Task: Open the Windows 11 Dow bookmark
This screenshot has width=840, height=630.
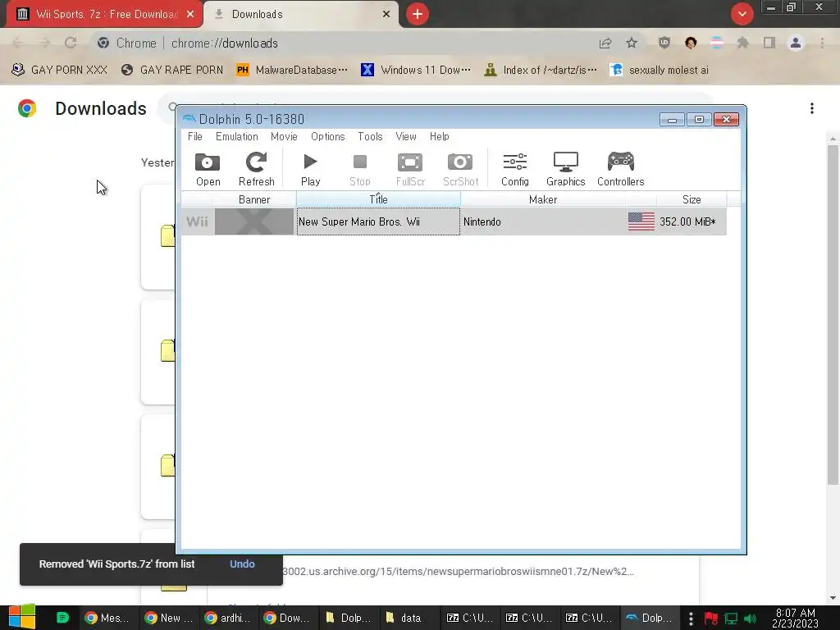Action: click(x=416, y=70)
